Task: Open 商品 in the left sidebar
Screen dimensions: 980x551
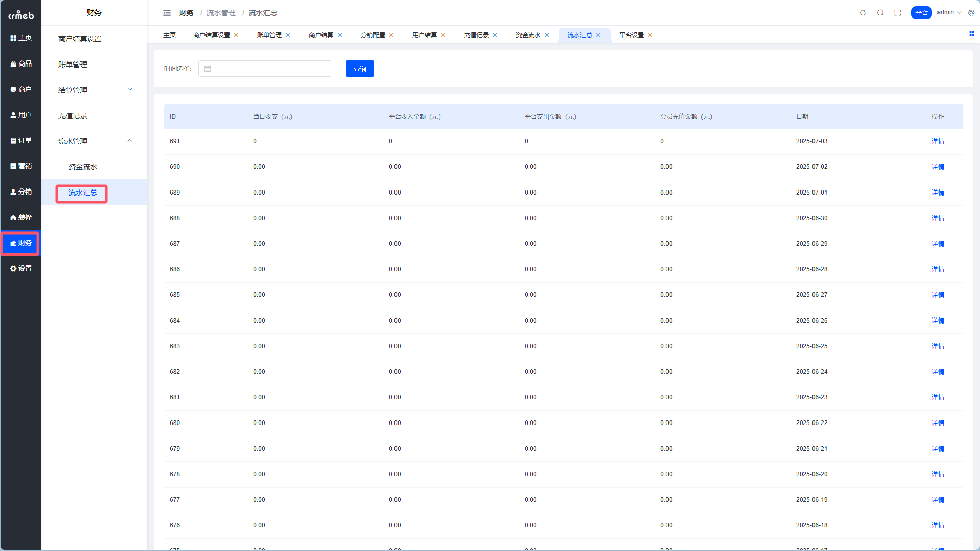Action: pos(21,63)
